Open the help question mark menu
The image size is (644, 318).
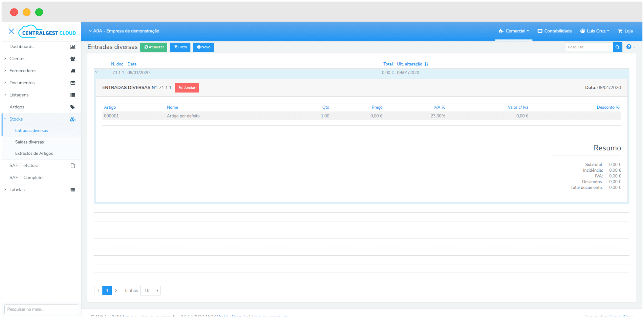click(630, 47)
